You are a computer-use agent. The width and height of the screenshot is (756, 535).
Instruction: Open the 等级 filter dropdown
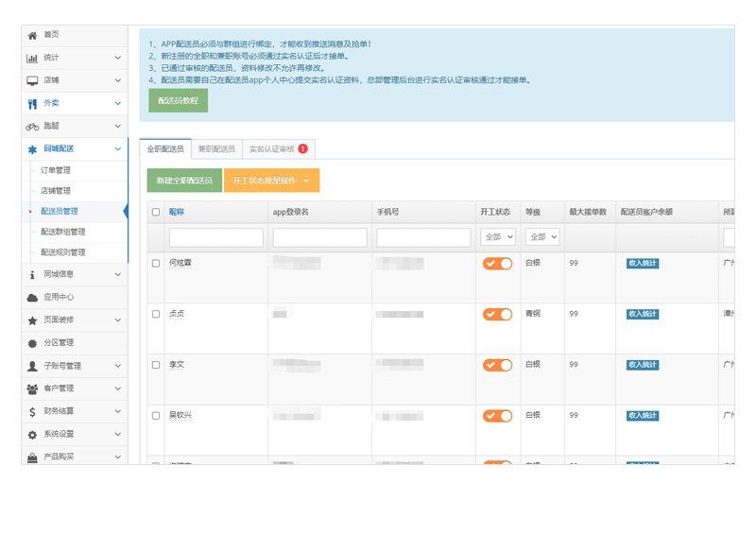coord(542,237)
